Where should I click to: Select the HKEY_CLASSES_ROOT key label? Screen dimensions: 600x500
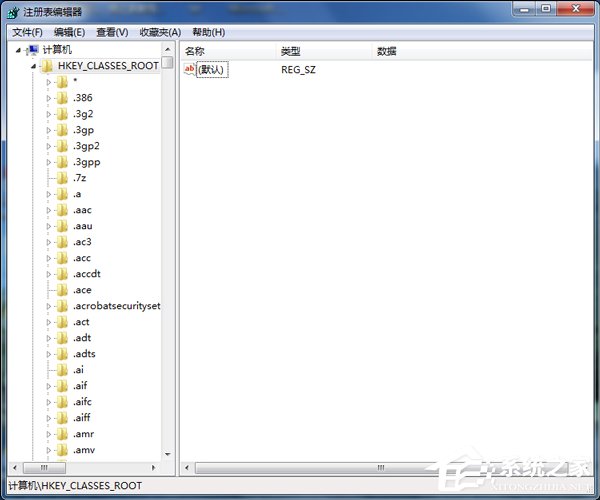click(x=108, y=66)
